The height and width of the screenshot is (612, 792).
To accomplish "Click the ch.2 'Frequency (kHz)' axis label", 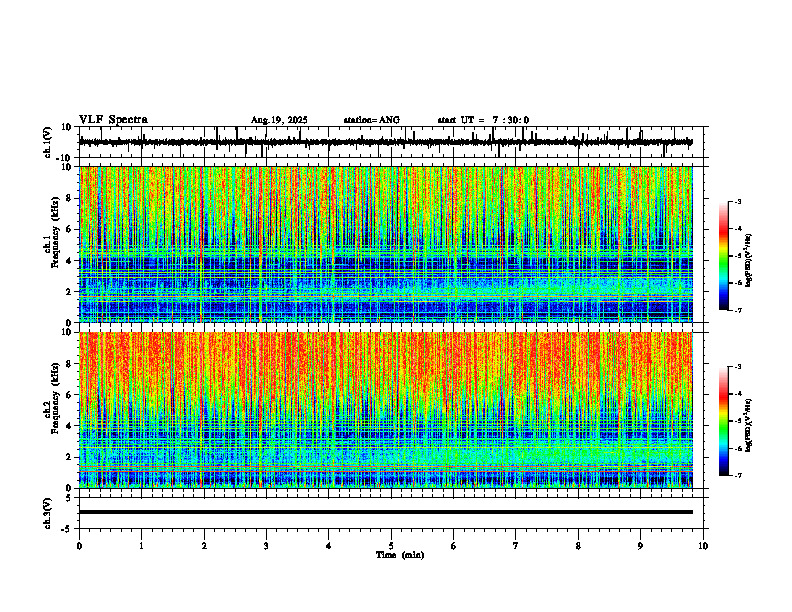I will point(55,398).
